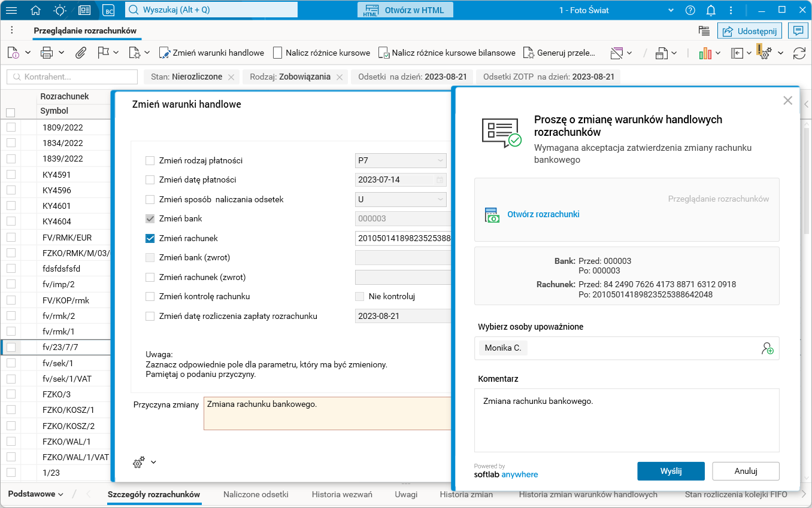
Task: Click the home icon in title bar
Action: pyautogui.click(x=36, y=10)
